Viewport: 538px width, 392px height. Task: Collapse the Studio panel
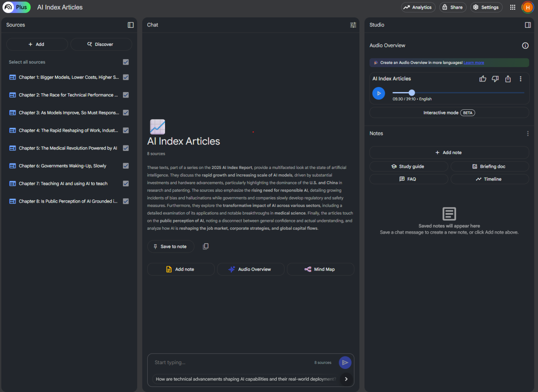click(527, 25)
